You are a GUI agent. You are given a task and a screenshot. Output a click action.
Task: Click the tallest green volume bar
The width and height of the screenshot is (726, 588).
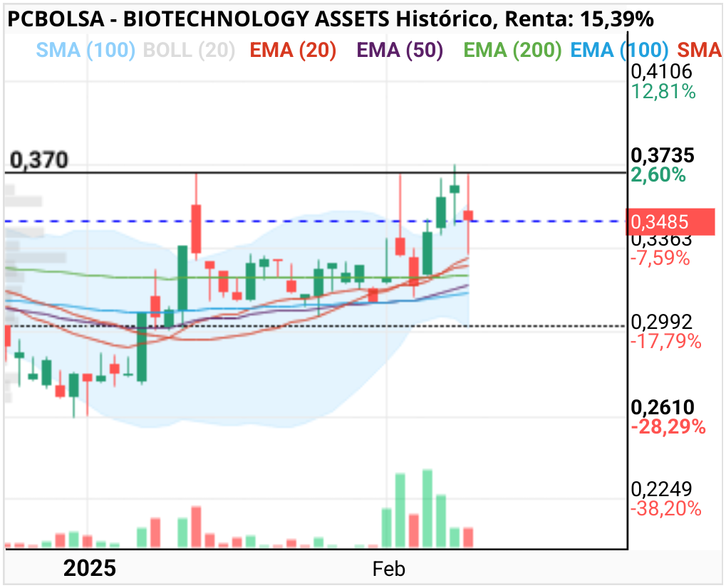pos(427,509)
